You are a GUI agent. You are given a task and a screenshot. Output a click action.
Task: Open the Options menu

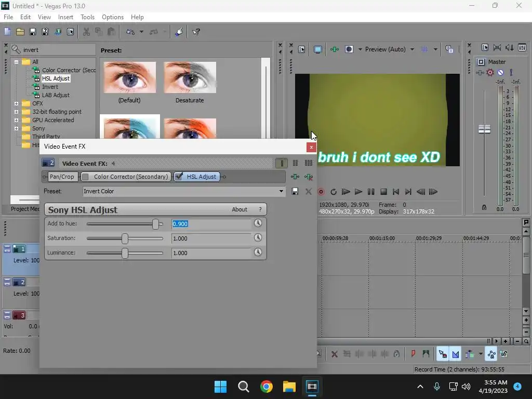coord(113,17)
